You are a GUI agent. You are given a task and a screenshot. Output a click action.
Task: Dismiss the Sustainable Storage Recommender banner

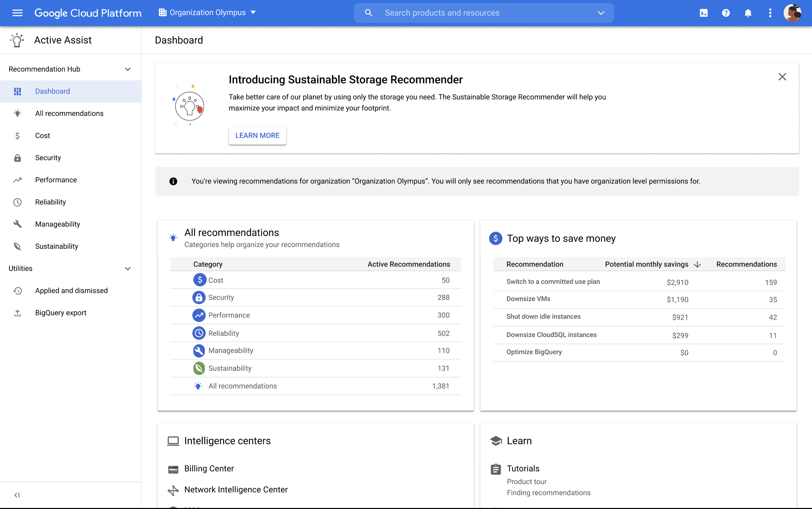[784, 77]
